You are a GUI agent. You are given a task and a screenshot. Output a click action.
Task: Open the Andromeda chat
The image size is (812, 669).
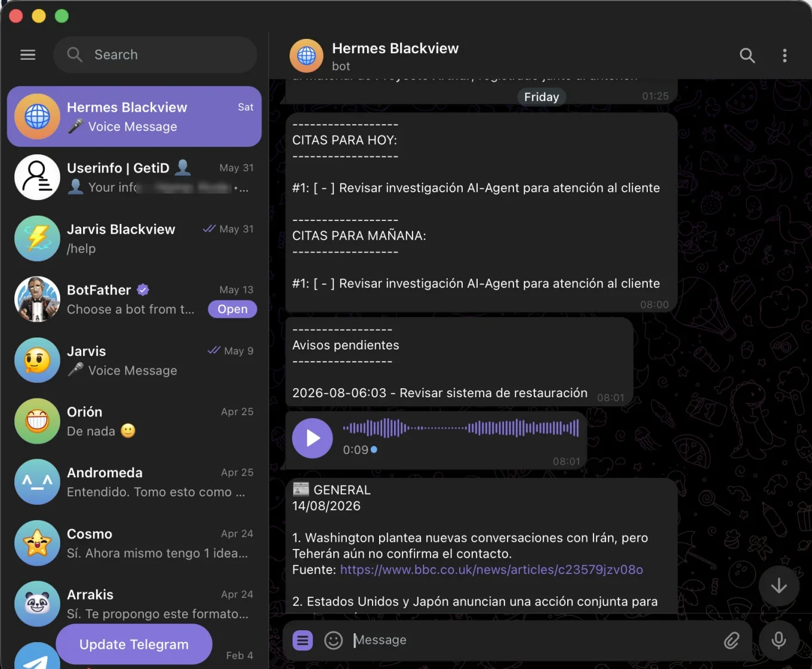point(134,482)
